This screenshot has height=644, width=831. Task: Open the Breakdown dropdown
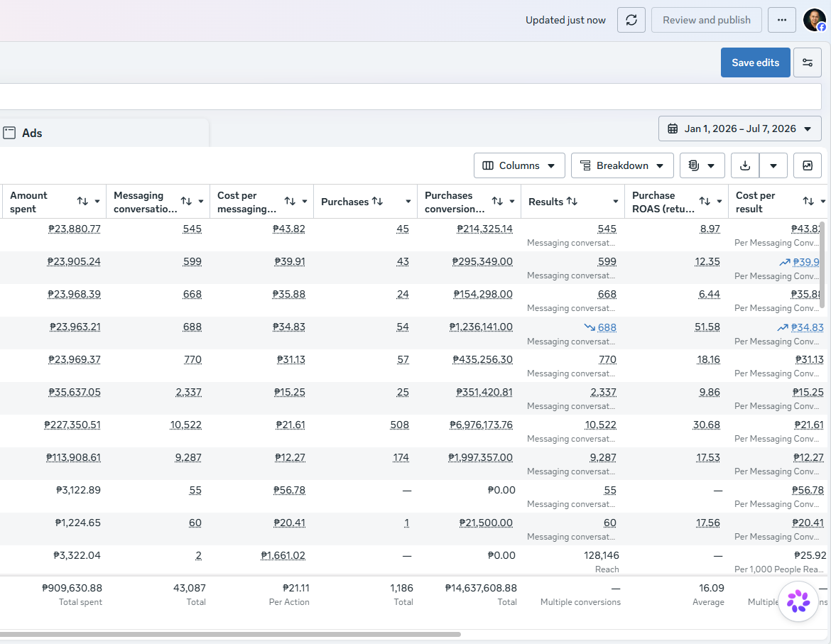pos(622,165)
